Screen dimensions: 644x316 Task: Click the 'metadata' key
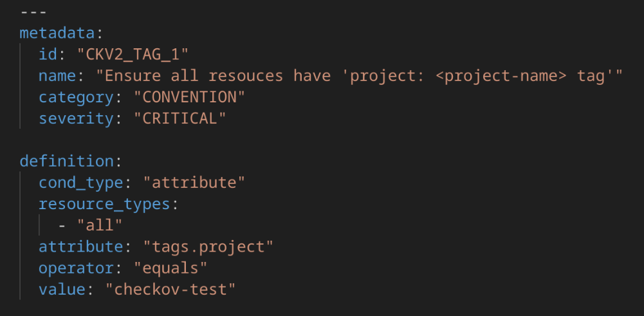57,33
